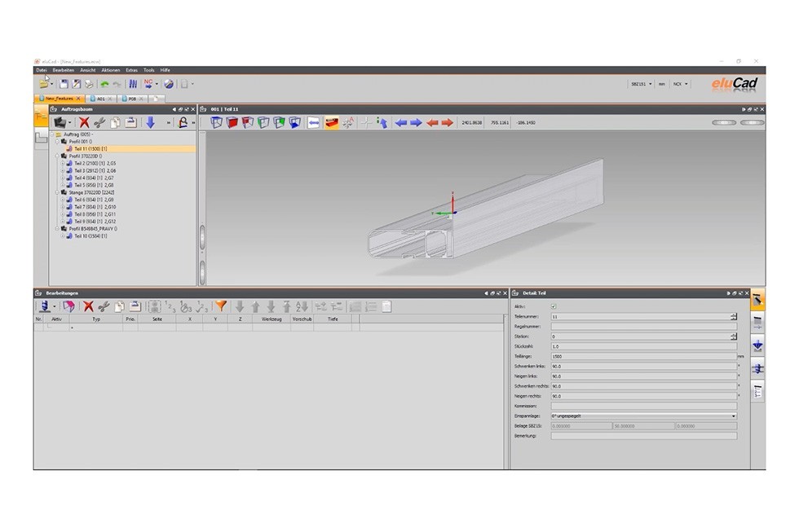Image resolution: width=799 pixels, height=532 pixels.
Task: Click the Vorschub column header
Action: point(302,319)
